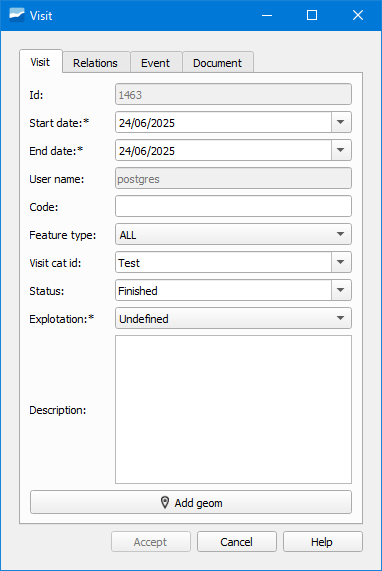Image resolution: width=382 pixels, height=571 pixels.
Task: Click the Visit window title icon
Action: [17, 15]
